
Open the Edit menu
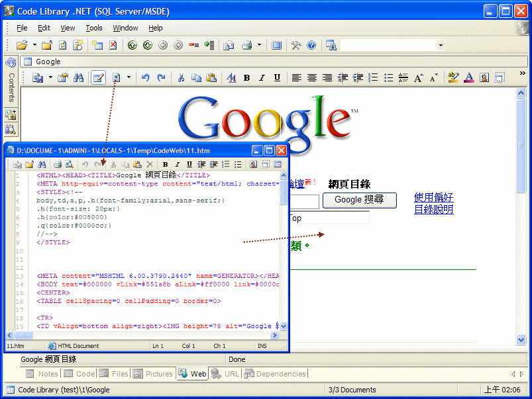(44, 28)
